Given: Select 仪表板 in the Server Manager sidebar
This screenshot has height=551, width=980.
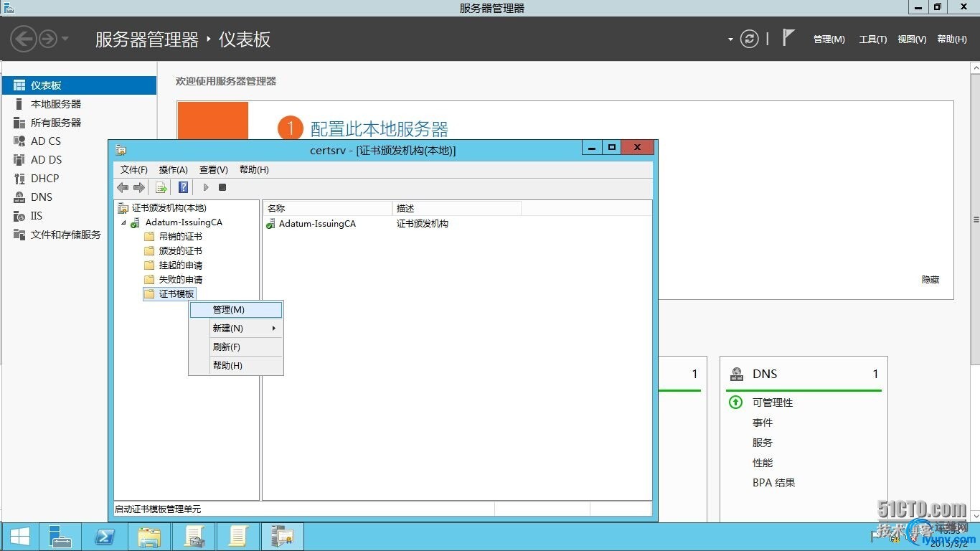Looking at the screenshot, I should (79, 85).
